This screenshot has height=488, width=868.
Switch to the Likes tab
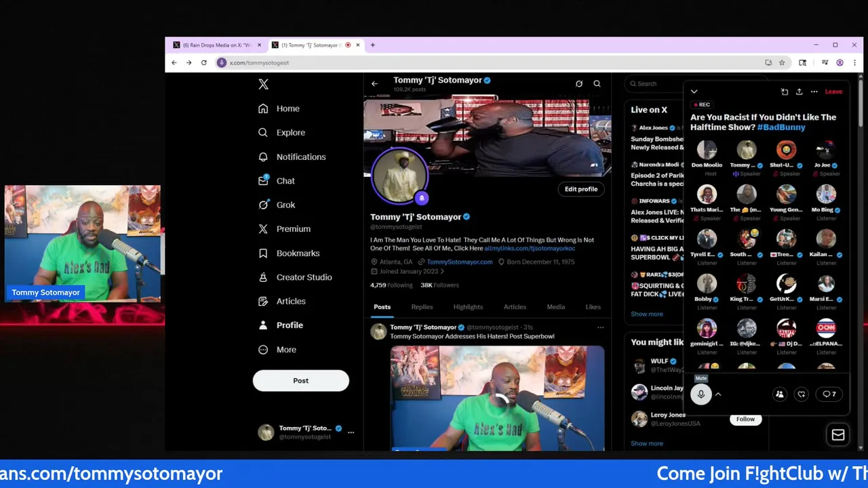pyautogui.click(x=593, y=307)
